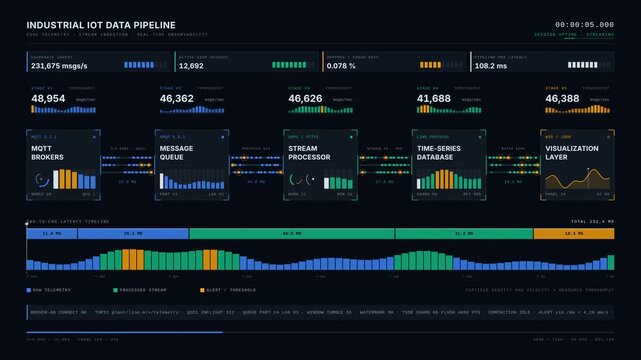This screenshot has width=641, height=360.
Task: Click the Streaming status label under timer
Action: tap(600, 35)
